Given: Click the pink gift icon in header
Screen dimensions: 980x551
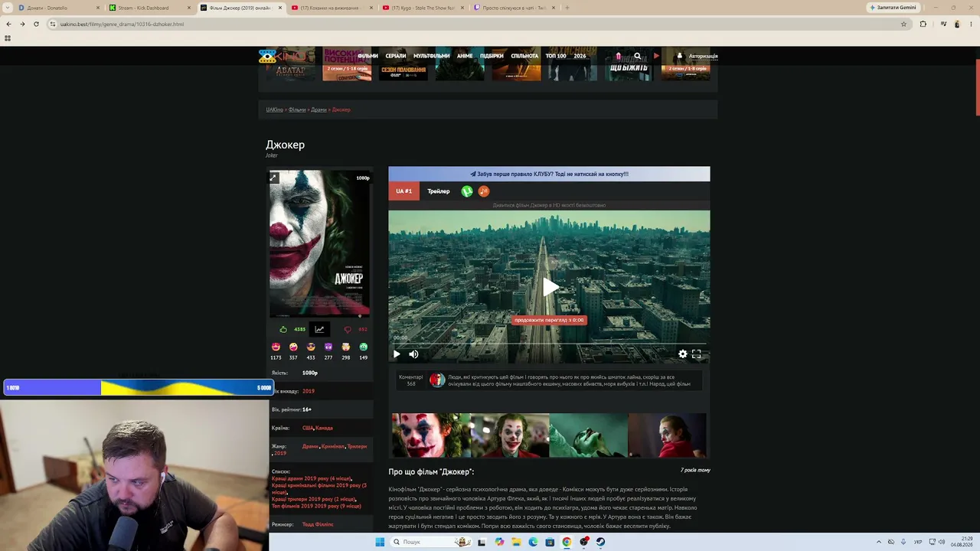Looking at the screenshot, I should (x=619, y=56).
